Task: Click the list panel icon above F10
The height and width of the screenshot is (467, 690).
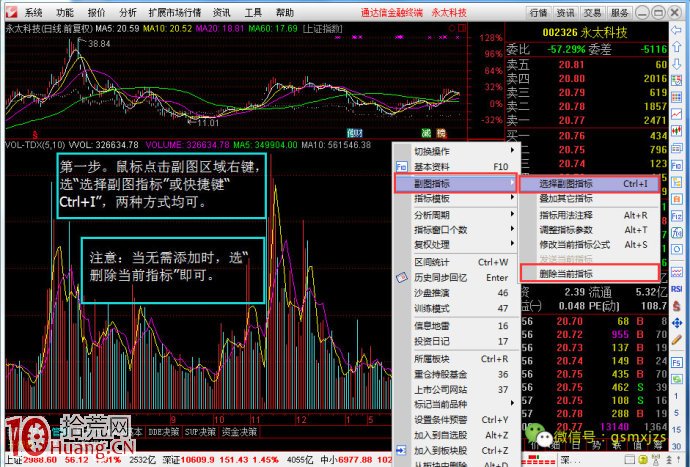Action: pyautogui.click(x=676, y=148)
